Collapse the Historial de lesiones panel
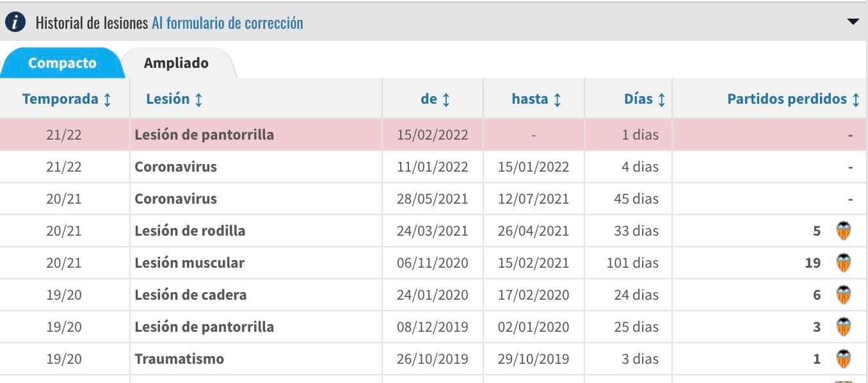The height and width of the screenshot is (383, 868). pyautogui.click(x=852, y=21)
